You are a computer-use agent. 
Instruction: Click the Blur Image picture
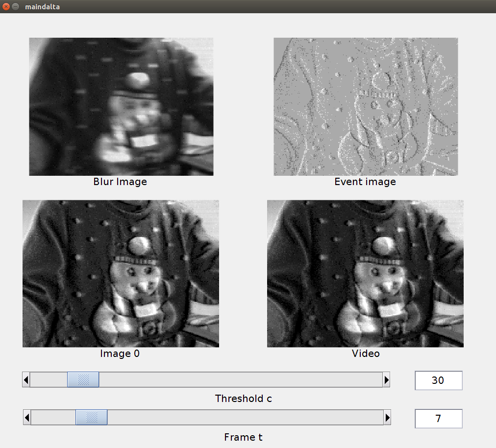(x=121, y=107)
